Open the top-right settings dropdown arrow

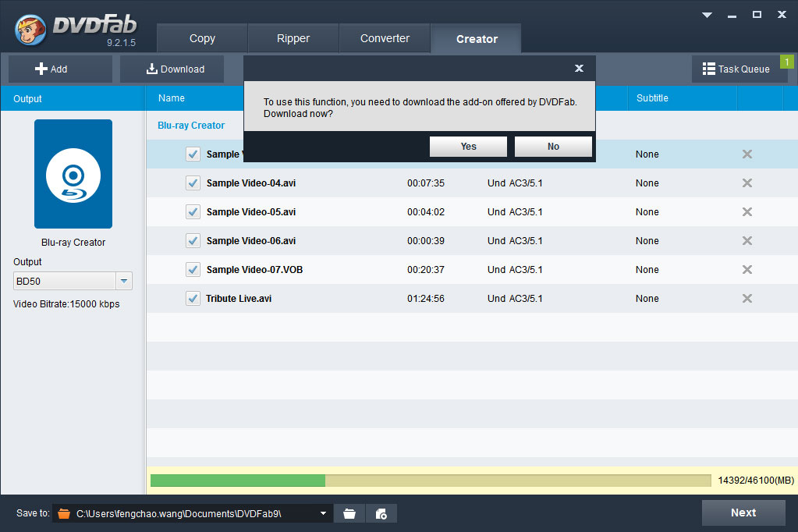pyautogui.click(x=707, y=15)
